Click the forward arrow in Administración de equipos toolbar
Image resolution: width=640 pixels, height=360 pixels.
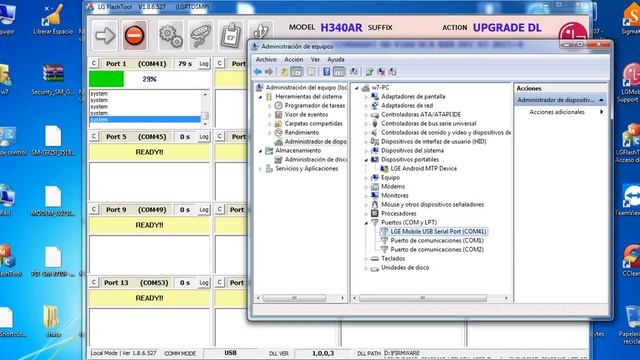click(x=269, y=72)
